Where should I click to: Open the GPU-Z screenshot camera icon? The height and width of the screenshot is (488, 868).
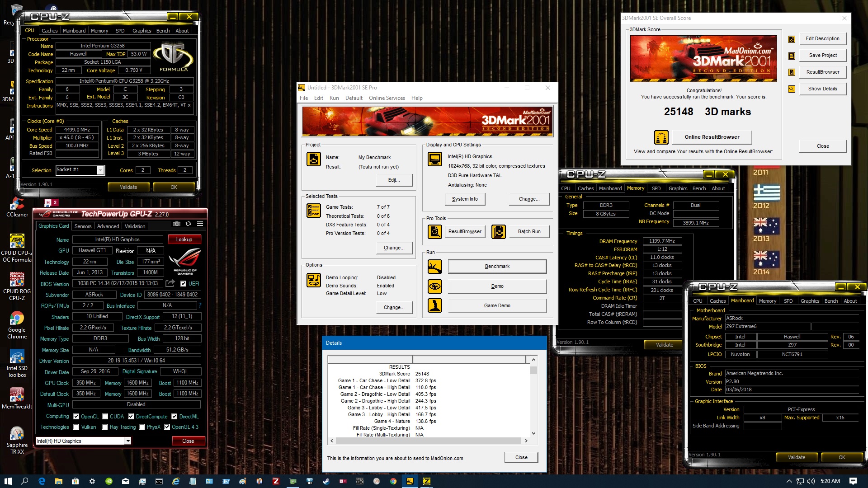click(177, 224)
